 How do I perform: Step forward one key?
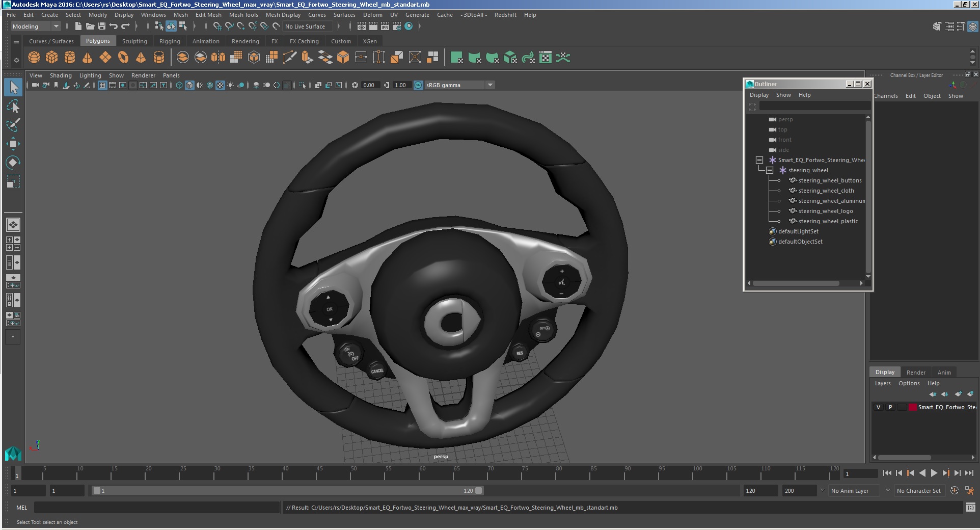coord(946,473)
